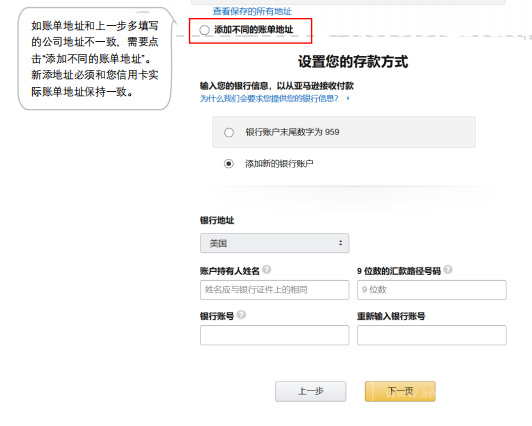Choose 银行账户末尾数字为 959 radio option
This screenshot has width=532, height=426.
[229, 132]
